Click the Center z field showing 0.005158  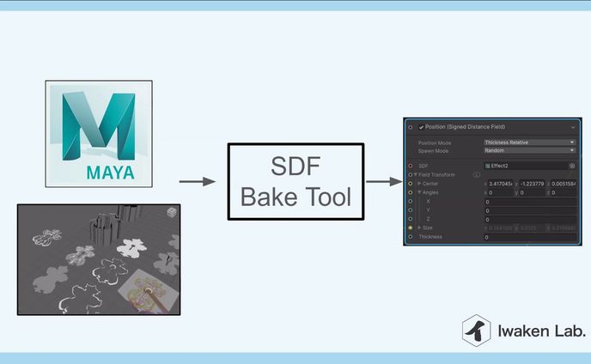click(564, 184)
